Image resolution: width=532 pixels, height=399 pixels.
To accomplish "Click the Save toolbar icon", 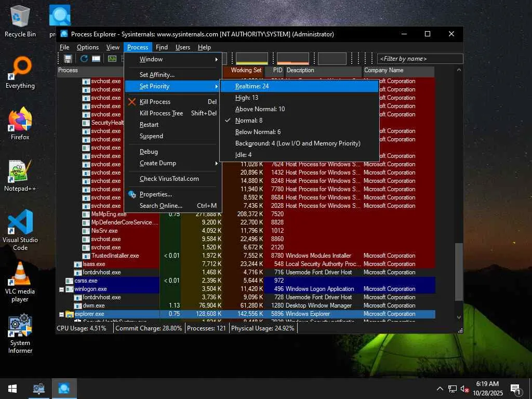I will (68, 59).
